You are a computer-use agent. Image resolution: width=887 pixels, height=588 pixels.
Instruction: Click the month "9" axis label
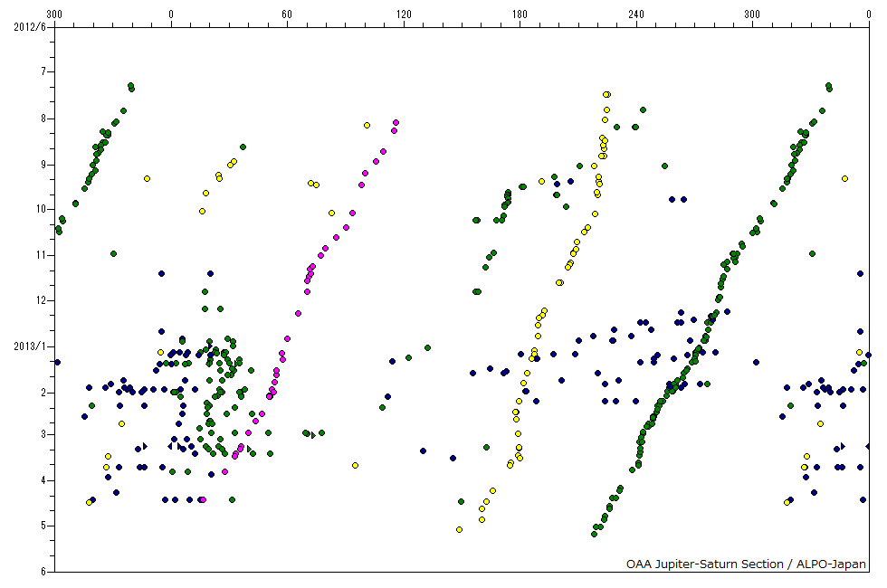(43, 165)
